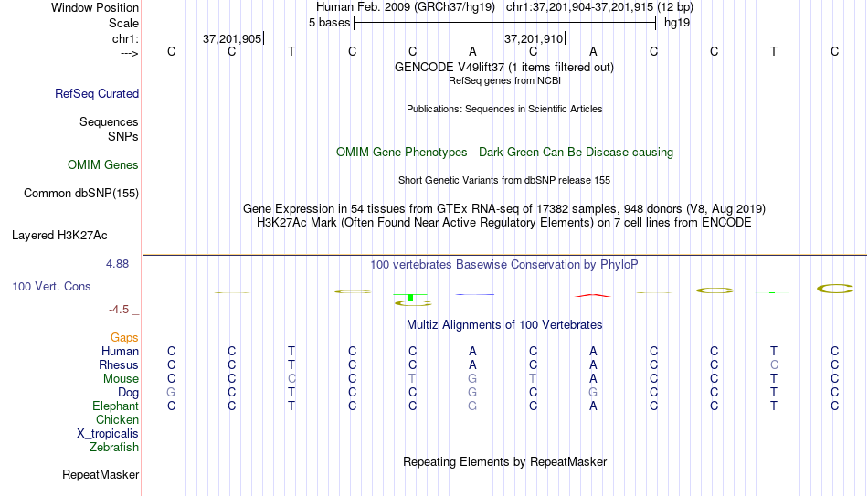Click the -4.5 lower conservation scale value
The height and width of the screenshot is (496, 868).
119,310
